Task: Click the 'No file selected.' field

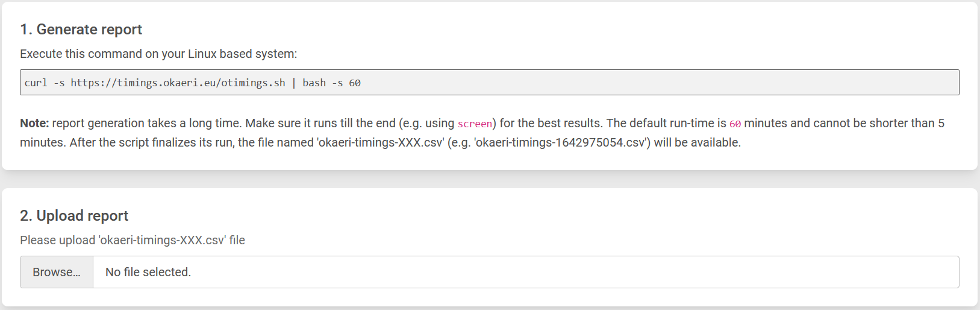Action: point(148,272)
